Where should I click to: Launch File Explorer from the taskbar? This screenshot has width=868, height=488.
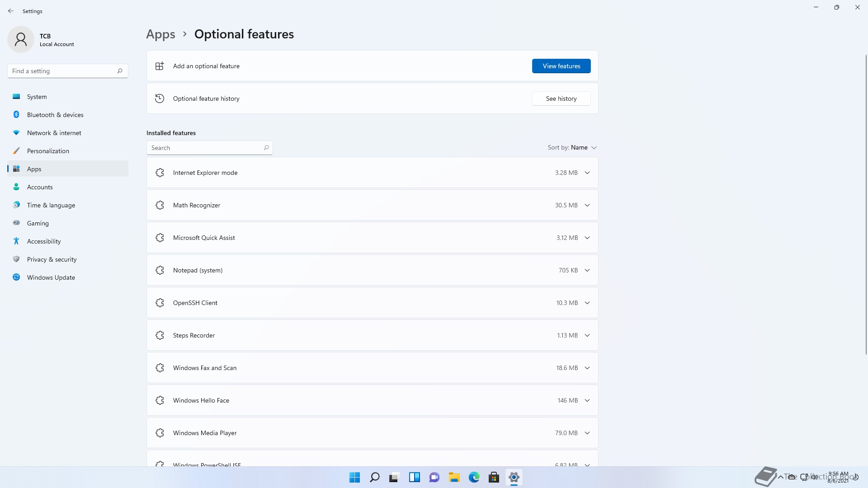[454, 477]
